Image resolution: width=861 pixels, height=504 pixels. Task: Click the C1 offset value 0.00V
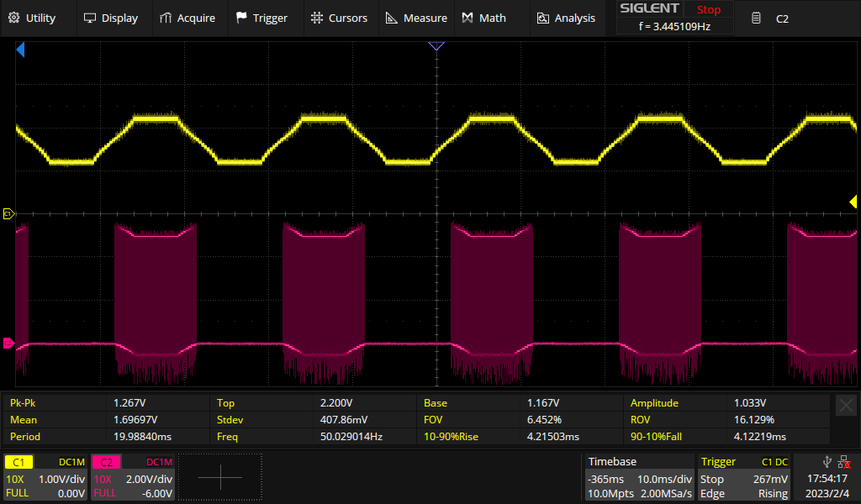(x=71, y=494)
